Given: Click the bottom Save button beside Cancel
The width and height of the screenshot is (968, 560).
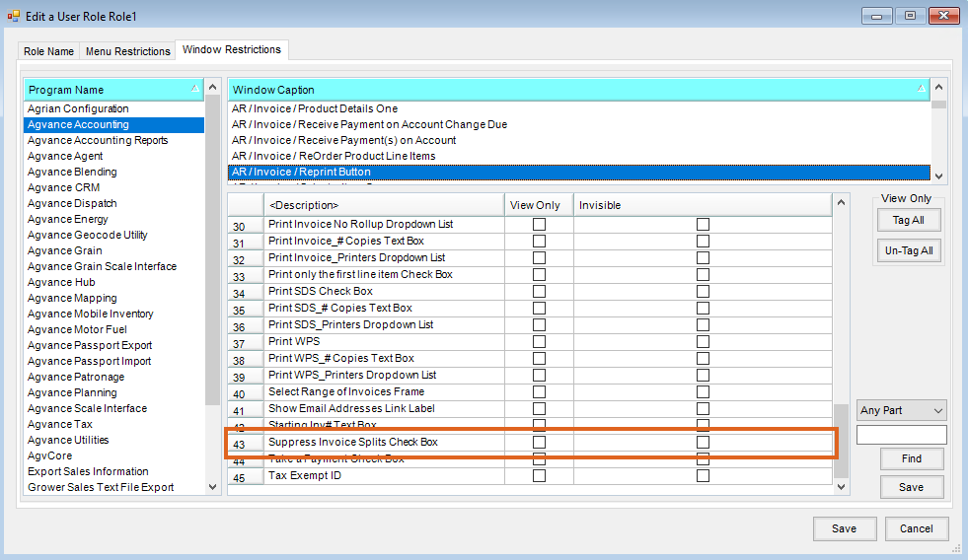Looking at the screenshot, I should coord(844,528).
